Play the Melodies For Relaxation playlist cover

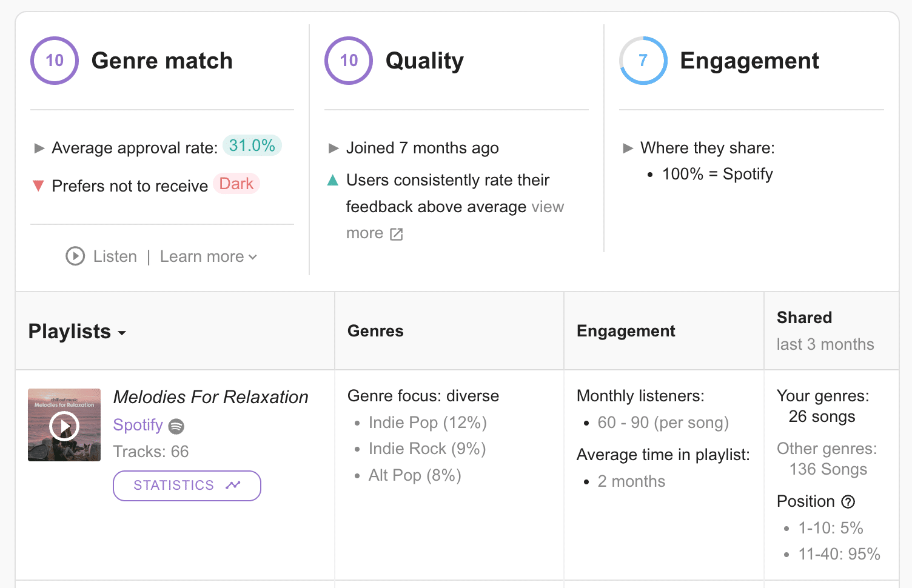pyautogui.click(x=64, y=426)
